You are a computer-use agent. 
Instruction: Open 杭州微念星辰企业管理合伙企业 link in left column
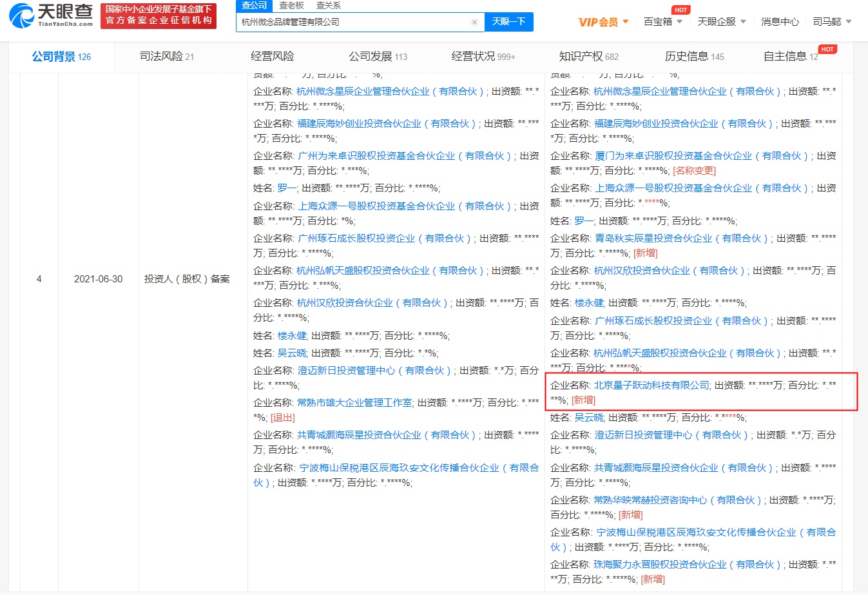coord(391,92)
